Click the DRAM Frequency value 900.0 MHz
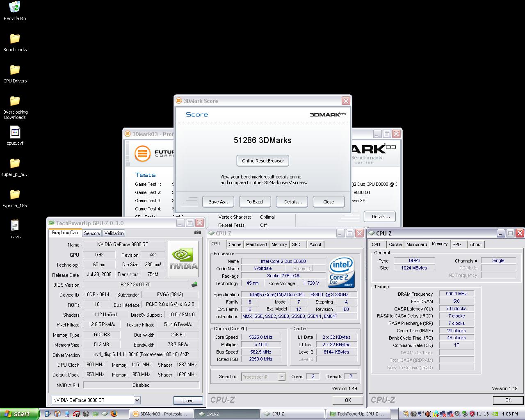The image size is (525, 420). pos(457,294)
